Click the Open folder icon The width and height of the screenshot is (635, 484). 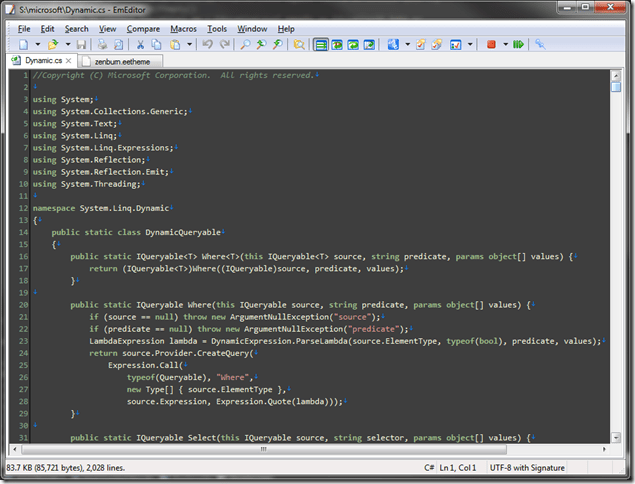click(53, 45)
